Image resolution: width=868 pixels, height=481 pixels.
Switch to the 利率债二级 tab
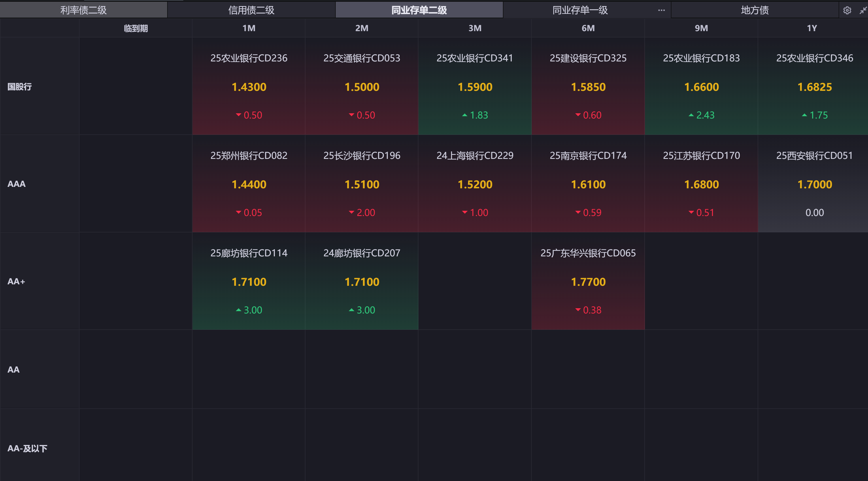tap(83, 10)
